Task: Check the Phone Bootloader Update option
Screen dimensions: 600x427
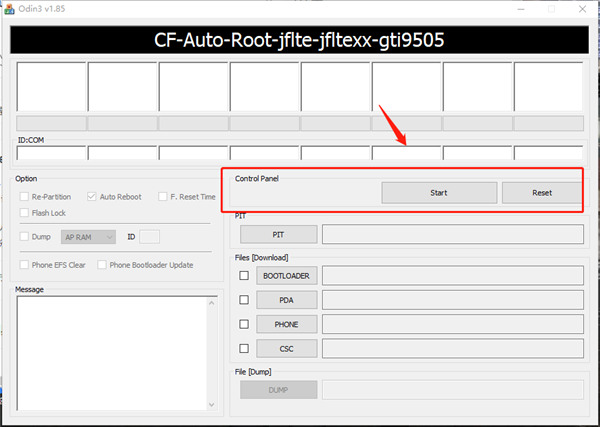Action: (x=102, y=265)
